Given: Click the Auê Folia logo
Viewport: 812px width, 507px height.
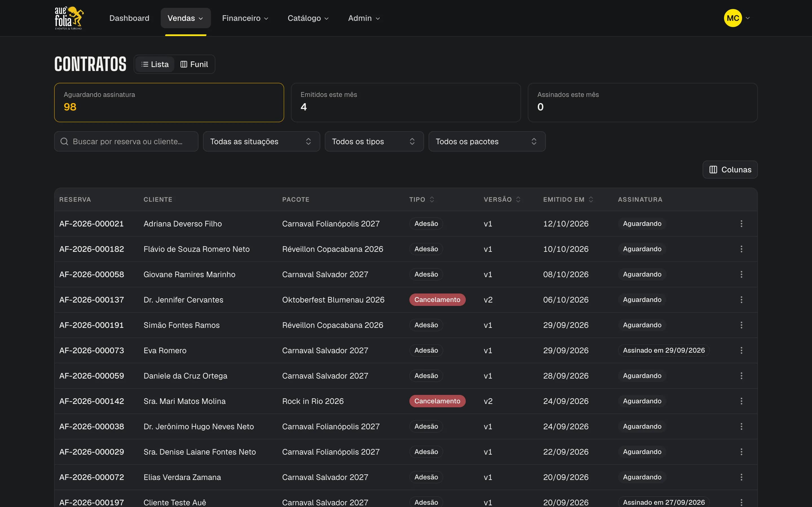Looking at the screenshot, I should [x=69, y=18].
